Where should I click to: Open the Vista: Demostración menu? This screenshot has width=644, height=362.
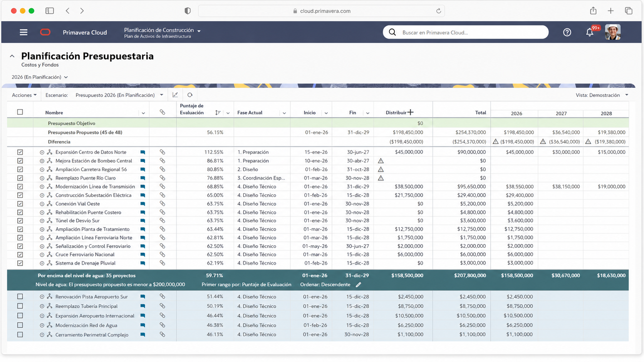click(x=602, y=95)
